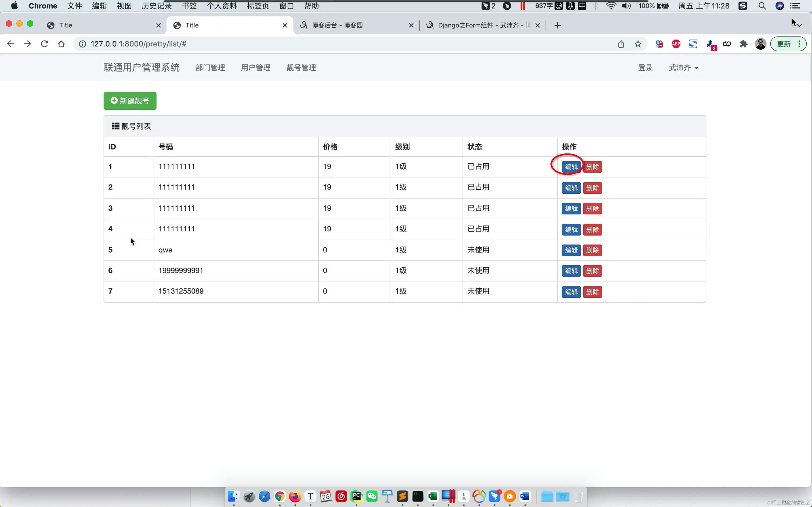The width and height of the screenshot is (812, 507).
Task: Click the address bar URL
Action: click(138, 44)
